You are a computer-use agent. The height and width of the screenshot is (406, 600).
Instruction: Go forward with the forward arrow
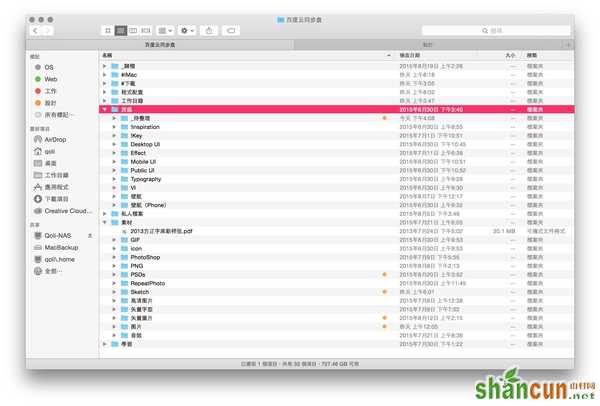click(47, 31)
